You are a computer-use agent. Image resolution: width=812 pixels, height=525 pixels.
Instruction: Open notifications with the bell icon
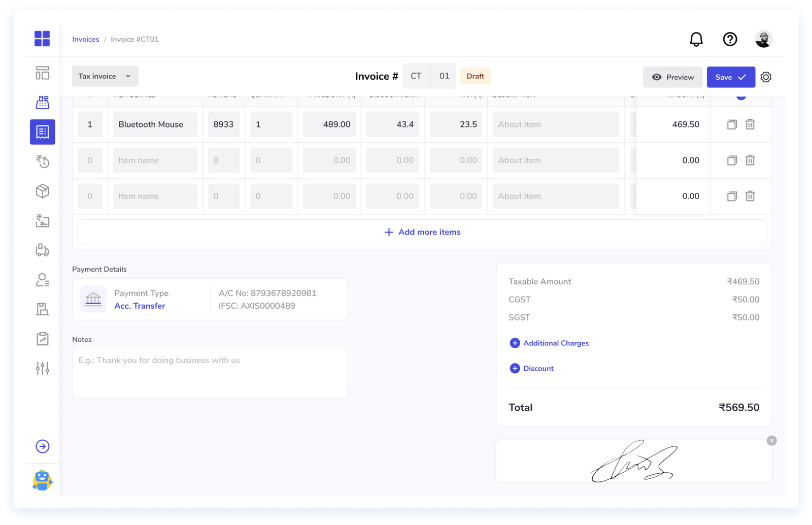696,39
